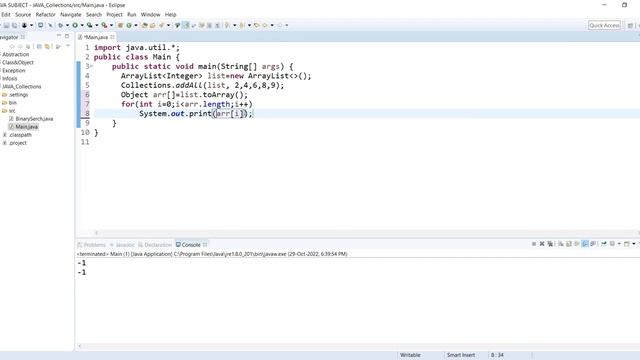Click Remove Launch X icon in Console
This screenshot has height=360, width=640.
(x=542, y=244)
